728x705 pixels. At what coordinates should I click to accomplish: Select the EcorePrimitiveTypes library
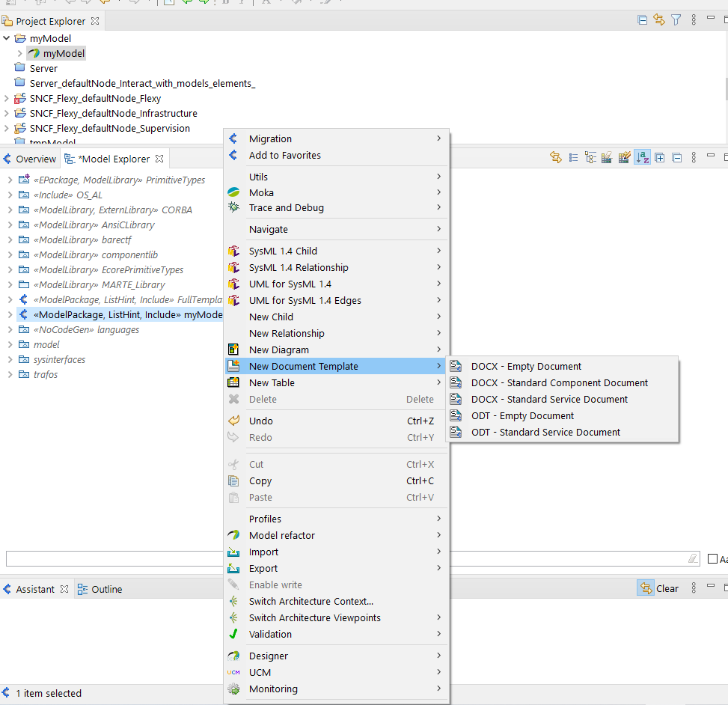point(108,270)
